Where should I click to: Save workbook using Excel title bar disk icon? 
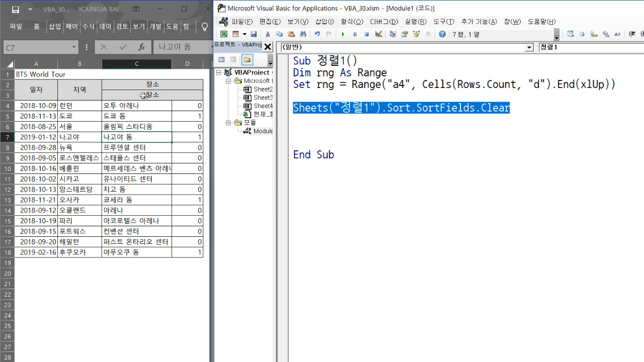[16, 9]
